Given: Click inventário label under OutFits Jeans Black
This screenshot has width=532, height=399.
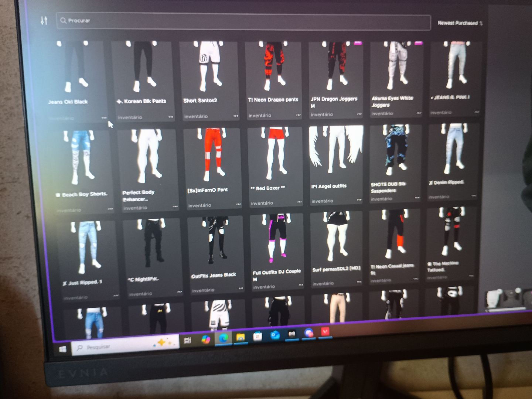Looking at the screenshot, I should (203, 290).
